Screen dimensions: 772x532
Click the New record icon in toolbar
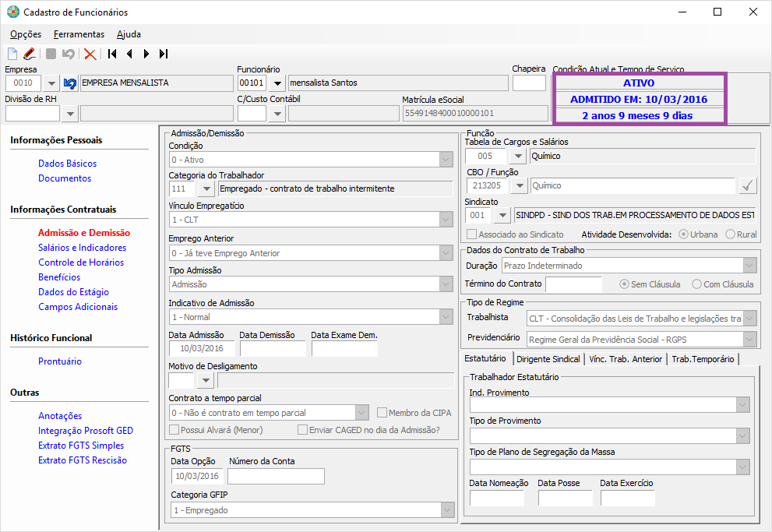[12, 54]
